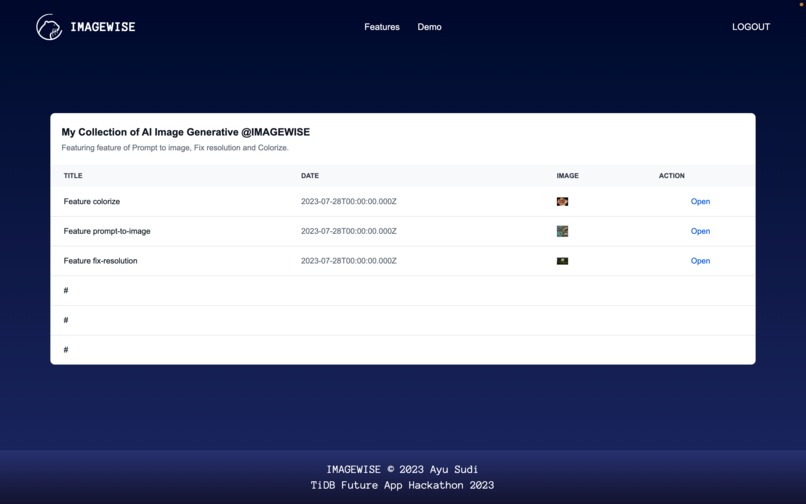Click the Feature prompt-to-image thumbnail

pyautogui.click(x=562, y=231)
